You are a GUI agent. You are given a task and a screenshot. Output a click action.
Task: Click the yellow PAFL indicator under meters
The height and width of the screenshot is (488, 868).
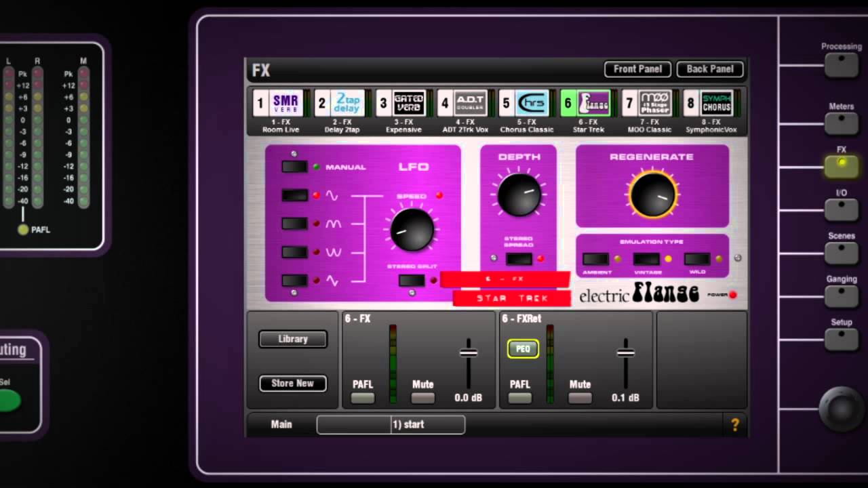23,230
